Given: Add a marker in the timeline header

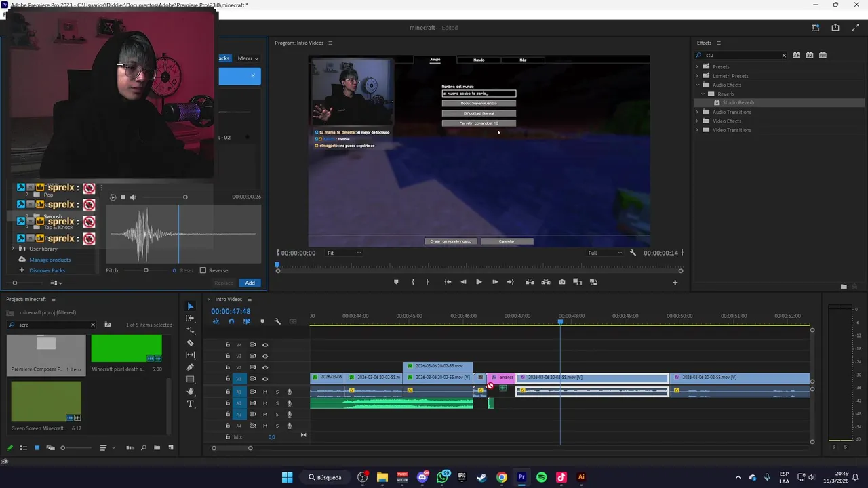Looking at the screenshot, I should [262, 321].
